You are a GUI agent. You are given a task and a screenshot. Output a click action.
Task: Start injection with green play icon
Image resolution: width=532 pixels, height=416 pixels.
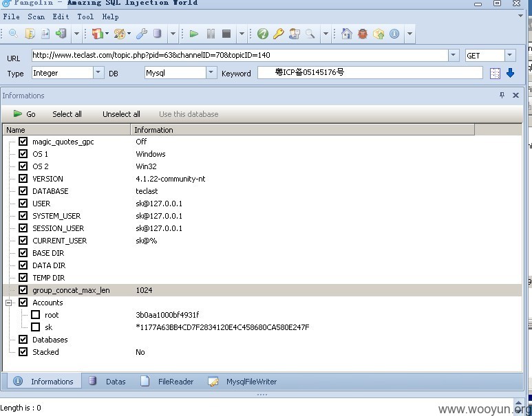[x=193, y=34]
